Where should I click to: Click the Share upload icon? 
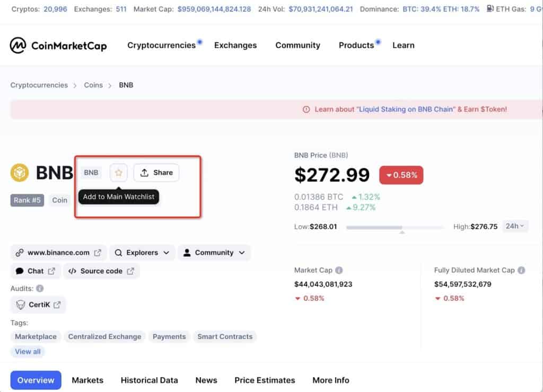click(144, 172)
